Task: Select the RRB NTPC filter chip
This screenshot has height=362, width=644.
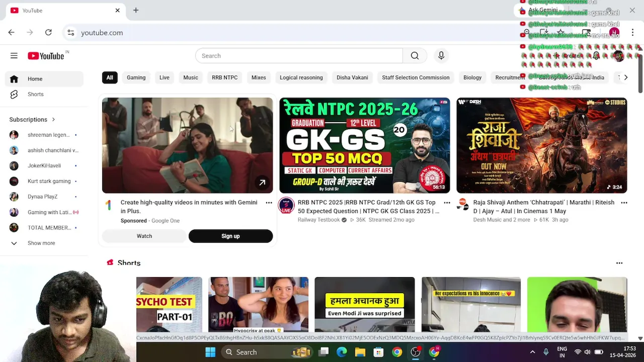Action: (x=224, y=77)
